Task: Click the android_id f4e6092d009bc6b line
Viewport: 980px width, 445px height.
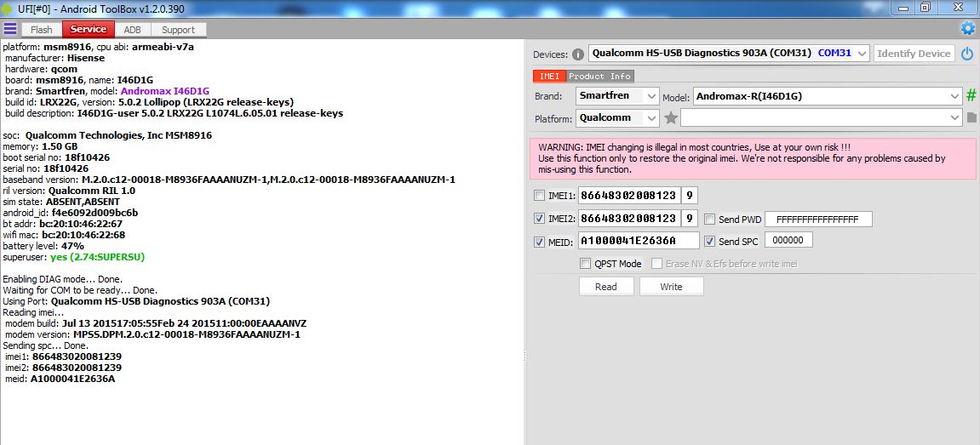Action: [71, 213]
